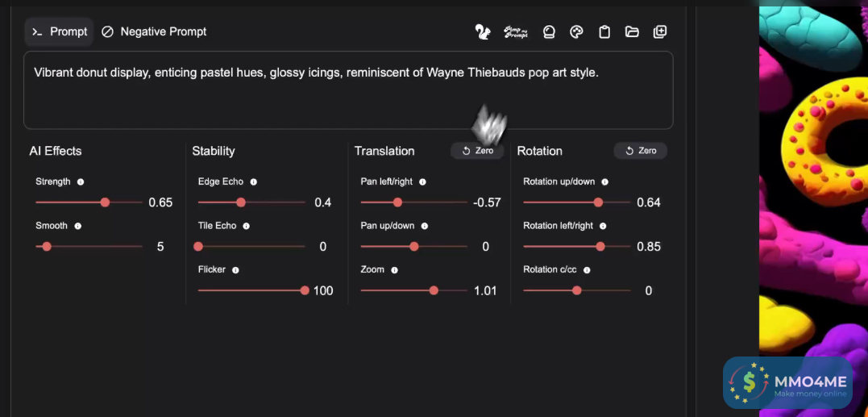Show info for Strength setting
The height and width of the screenshot is (417, 868).
tap(81, 182)
